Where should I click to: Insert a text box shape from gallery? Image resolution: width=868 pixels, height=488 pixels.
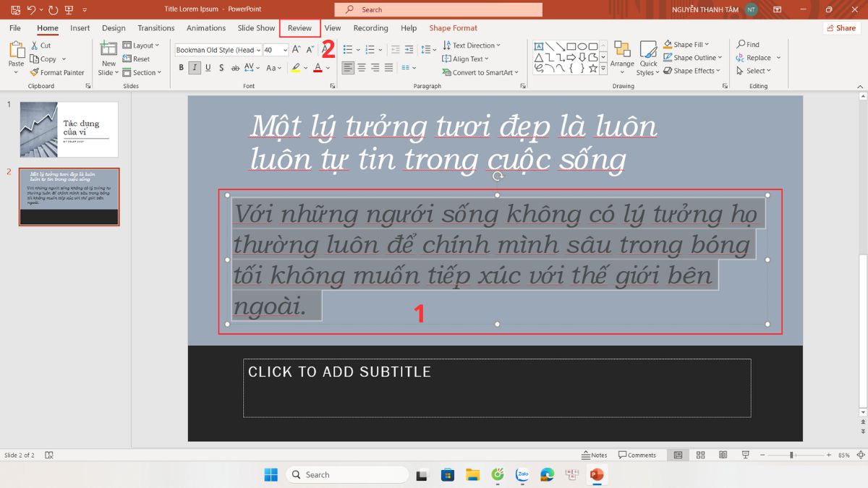pyautogui.click(x=539, y=47)
